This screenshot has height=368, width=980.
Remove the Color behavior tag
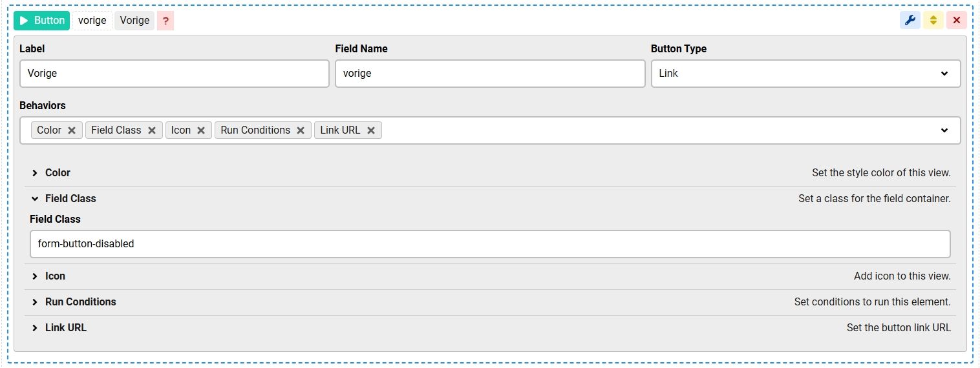click(72, 130)
